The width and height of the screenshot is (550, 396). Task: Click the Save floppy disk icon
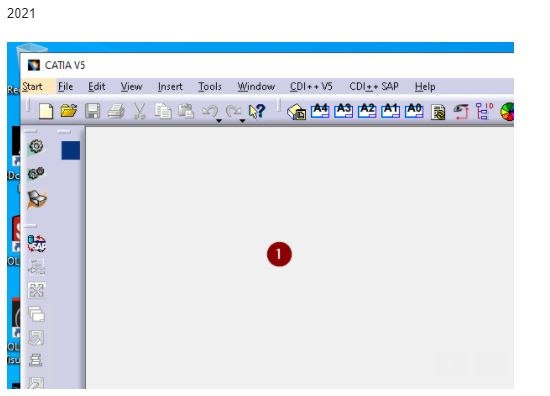(x=92, y=112)
